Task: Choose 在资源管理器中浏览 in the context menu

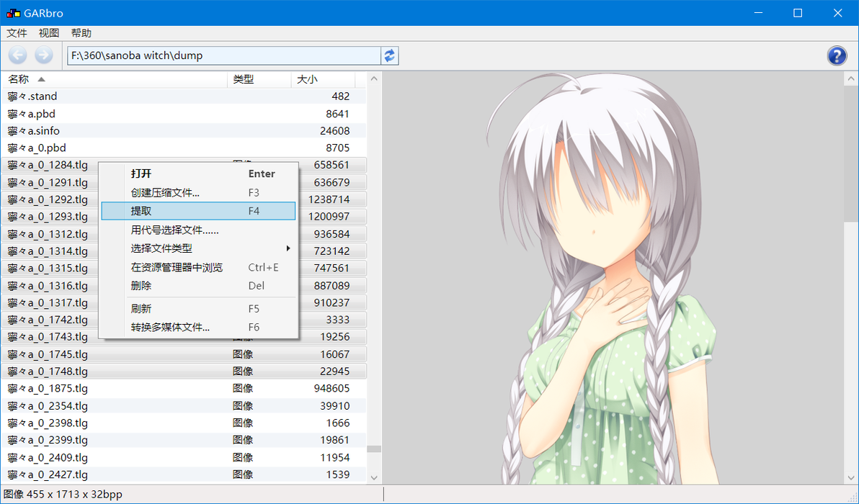Action: point(198,268)
